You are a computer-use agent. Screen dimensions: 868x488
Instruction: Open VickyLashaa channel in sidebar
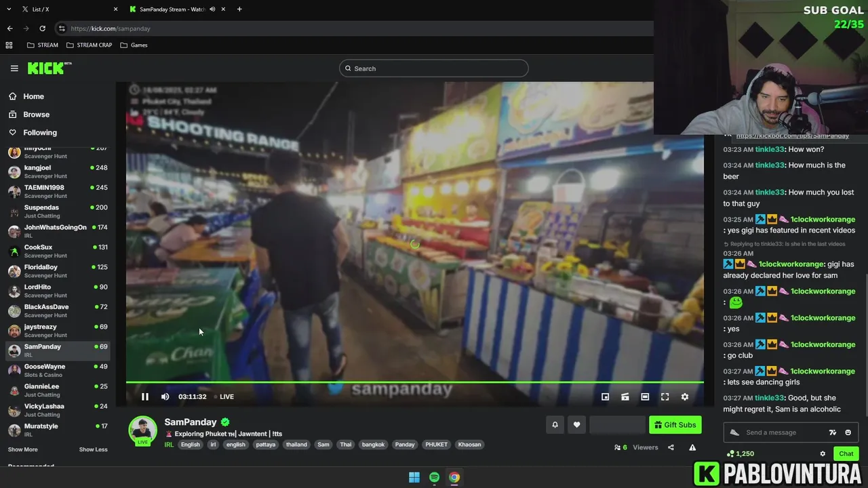[58, 410]
